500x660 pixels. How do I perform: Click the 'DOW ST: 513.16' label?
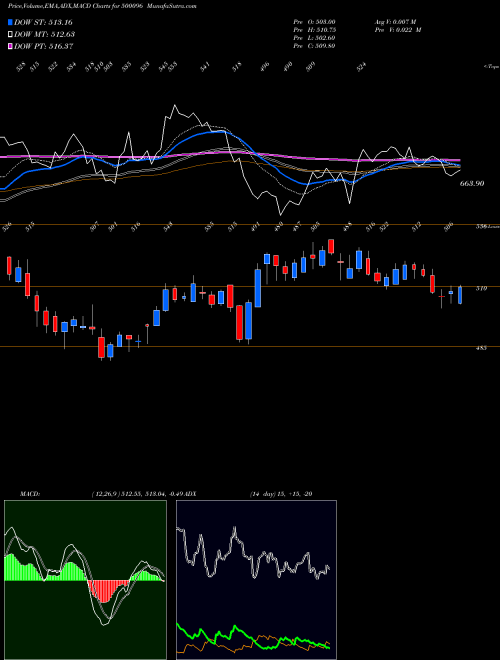pos(43,22)
